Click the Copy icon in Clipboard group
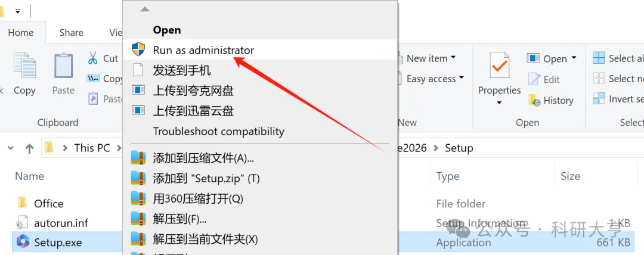The height and width of the screenshot is (255, 644). point(24,67)
